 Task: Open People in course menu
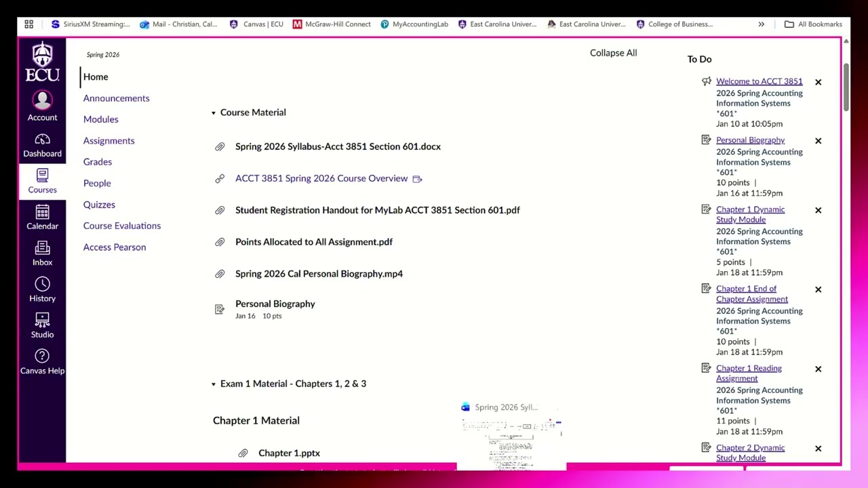click(96, 183)
